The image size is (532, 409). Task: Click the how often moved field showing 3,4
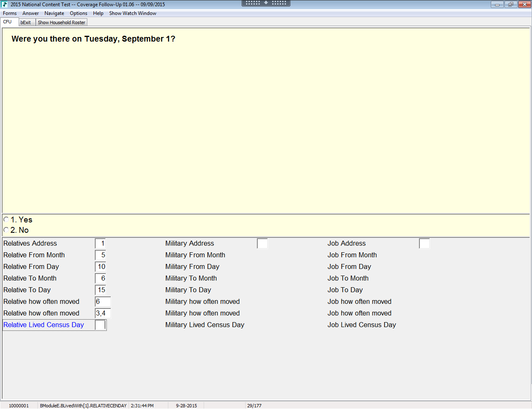(x=103, y=313)
